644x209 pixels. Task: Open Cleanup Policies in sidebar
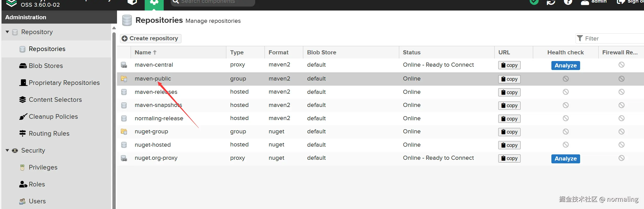pyautogui.click(x=53, y=117)
